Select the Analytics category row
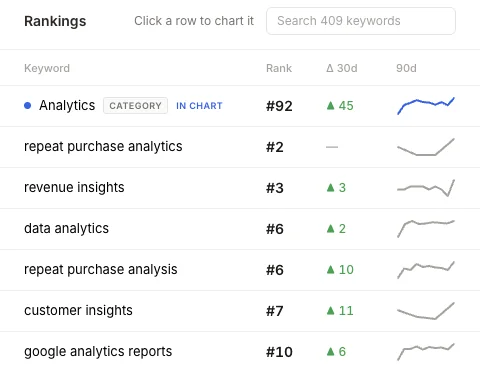480x371 pixels. click(x=240, y=106)
